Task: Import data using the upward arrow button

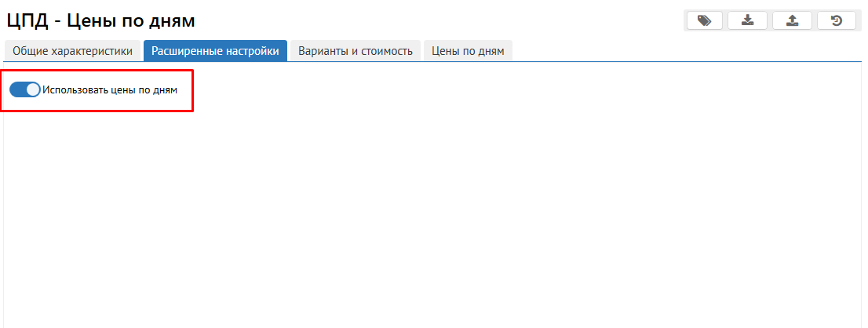Action: pyautogui.click(x=792, y=20)
